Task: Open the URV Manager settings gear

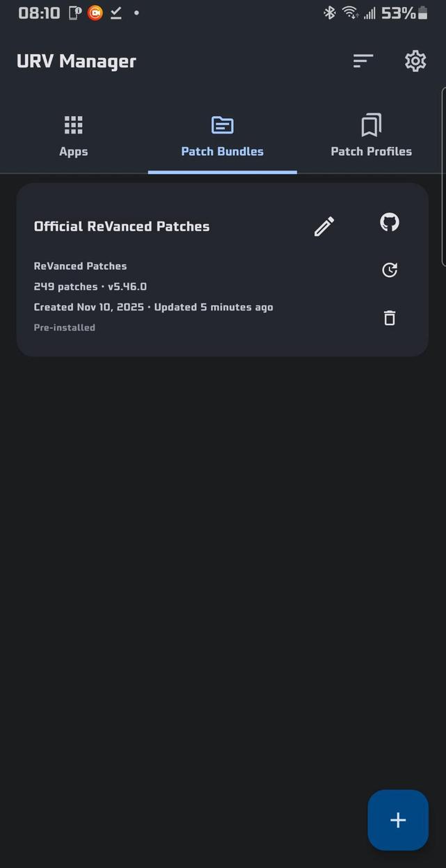Action: pyautogui.click(x=415, y=61)
